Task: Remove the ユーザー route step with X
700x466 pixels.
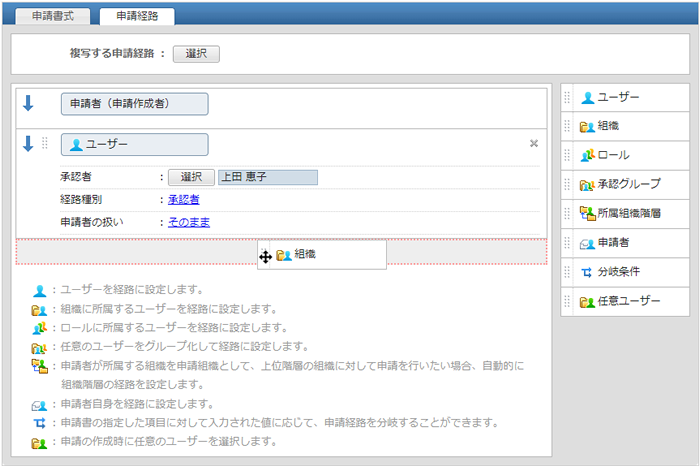Action: [533, 144]
